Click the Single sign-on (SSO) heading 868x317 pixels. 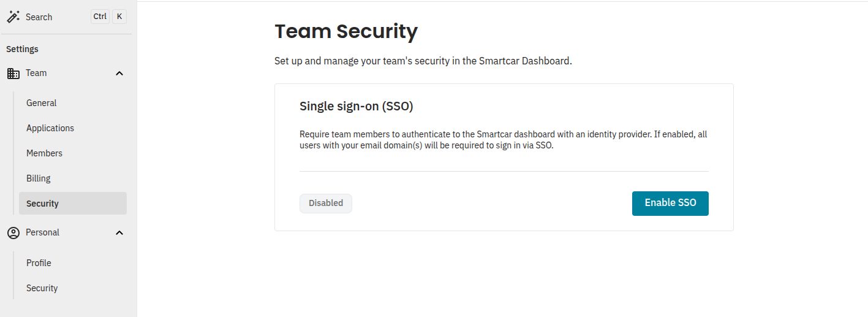coord(357,106)
